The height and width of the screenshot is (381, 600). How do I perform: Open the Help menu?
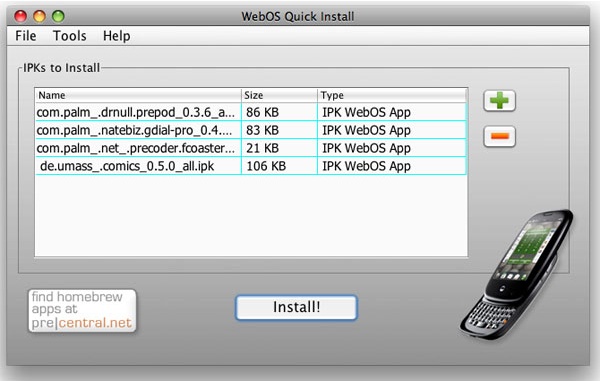pyautogui.click(x=116, y=36)
